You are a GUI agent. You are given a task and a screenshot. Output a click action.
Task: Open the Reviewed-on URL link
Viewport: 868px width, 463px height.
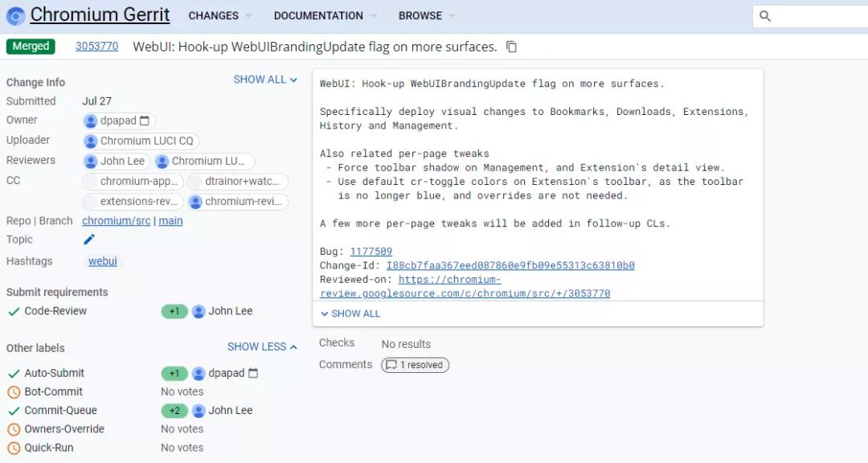465,286
